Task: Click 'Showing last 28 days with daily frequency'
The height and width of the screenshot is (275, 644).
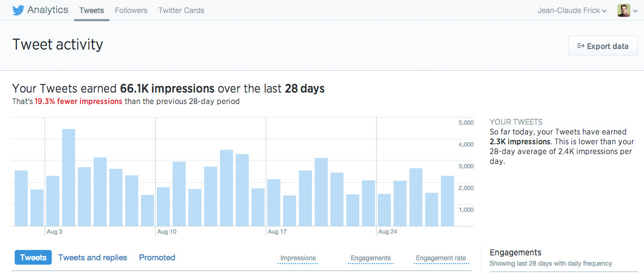Action: (x=551, y=264)
